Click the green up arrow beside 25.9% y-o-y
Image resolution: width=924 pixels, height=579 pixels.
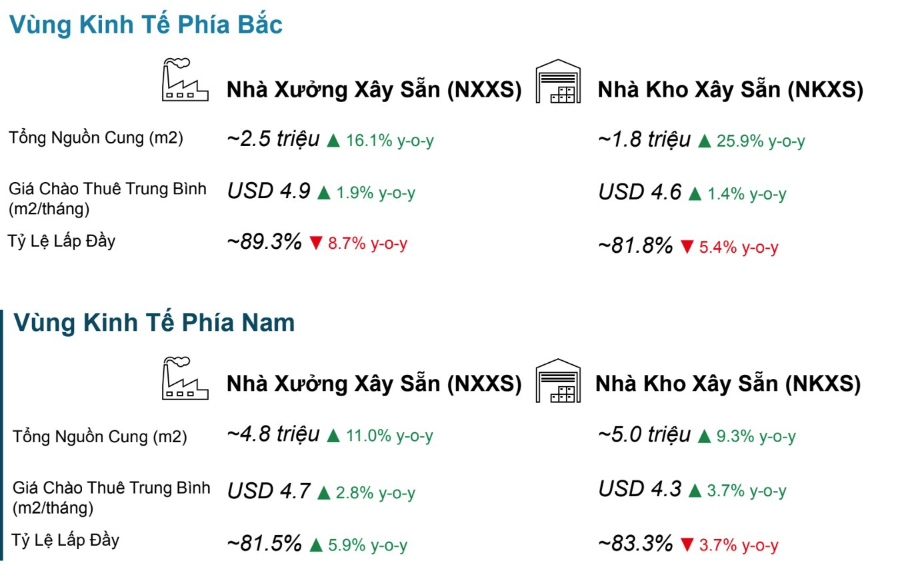click(705, 141)
